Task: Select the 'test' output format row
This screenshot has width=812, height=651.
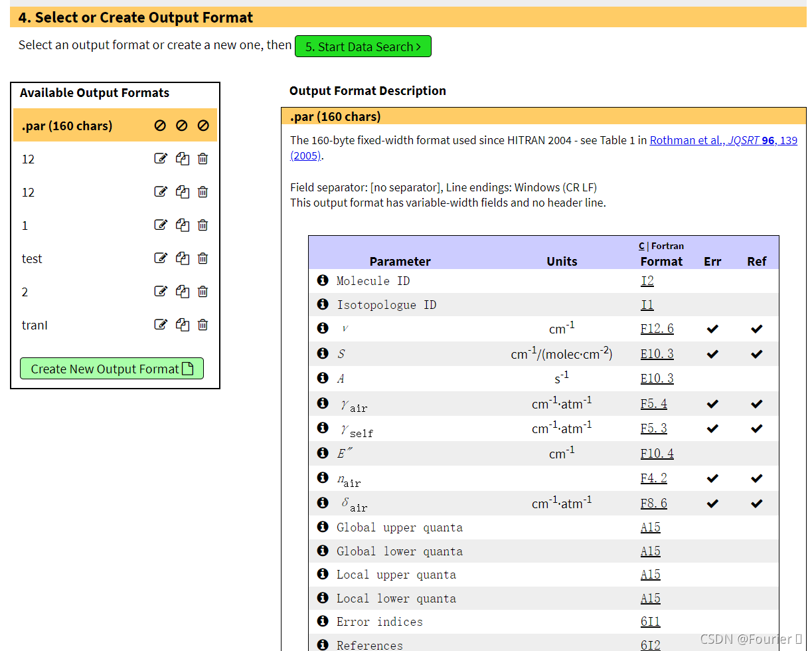Action: coord(116,258)
